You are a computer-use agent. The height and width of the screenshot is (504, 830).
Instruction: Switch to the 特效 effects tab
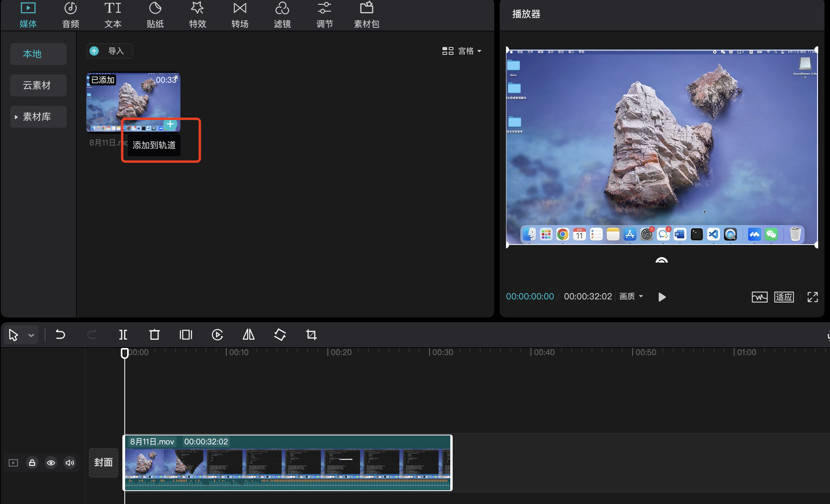(x=197, y=15)
